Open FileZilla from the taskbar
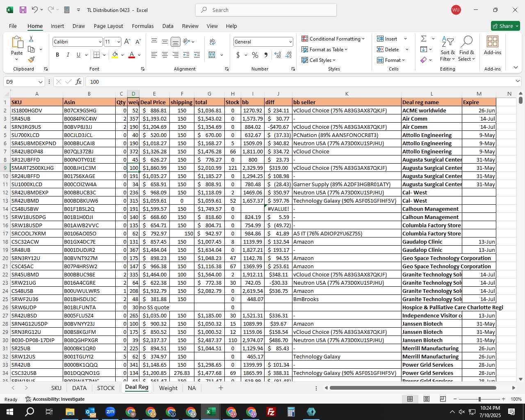Image resolution: width=525 pixels, height=420 pixels. coord(271,412)
